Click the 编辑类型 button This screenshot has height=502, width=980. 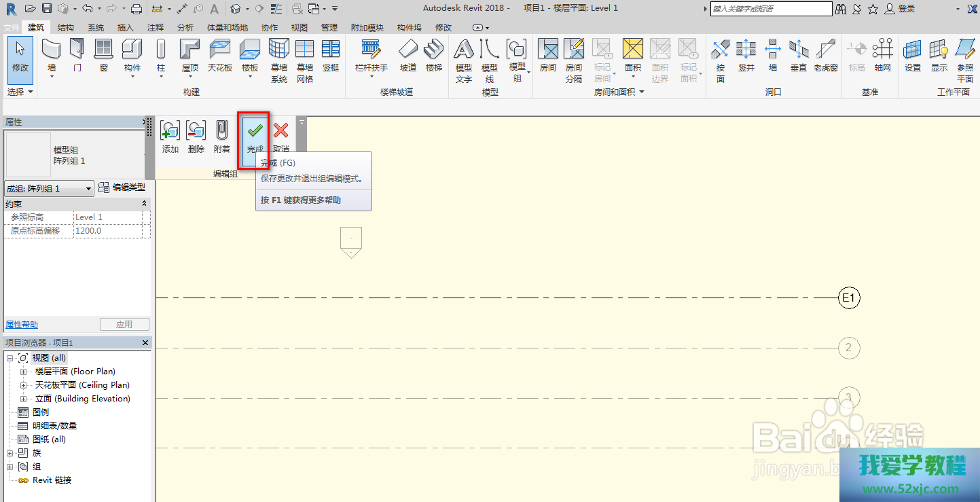coord(122,188)
